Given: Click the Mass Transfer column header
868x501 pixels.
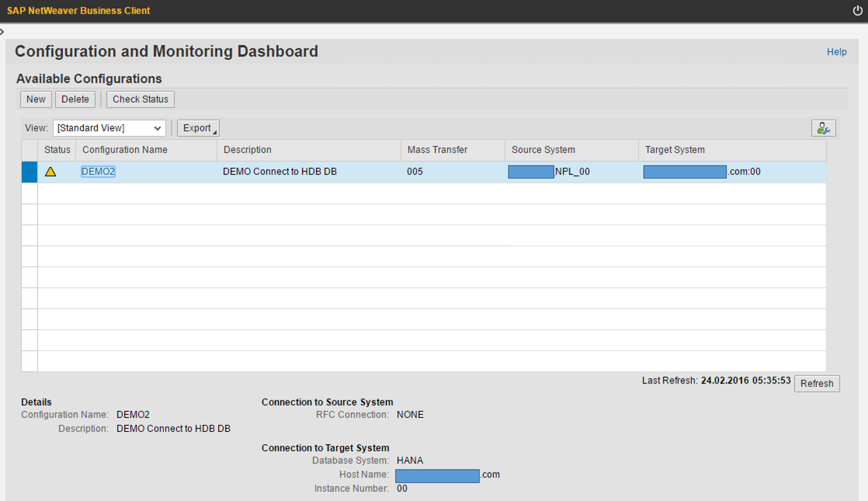Looking at the screenshot, I should (x=437, y=150).
